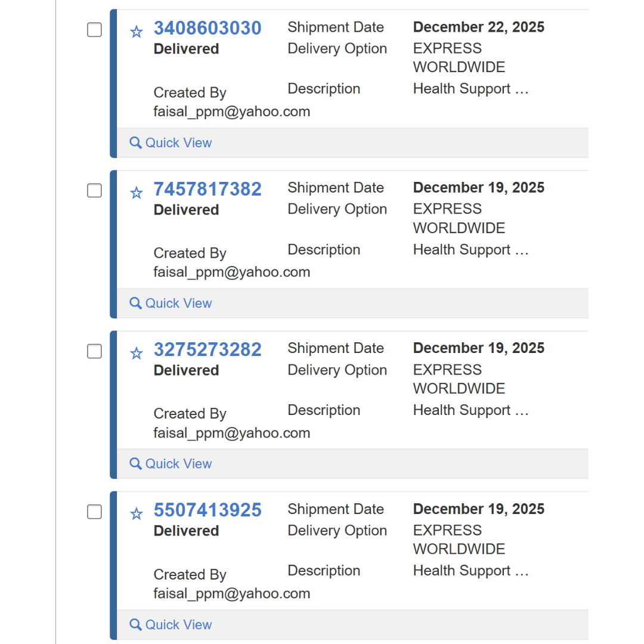The width and height of the screenshot is (644, 644).
Task: Check the box for shipment 3275273282
Action: pos(94,351)
